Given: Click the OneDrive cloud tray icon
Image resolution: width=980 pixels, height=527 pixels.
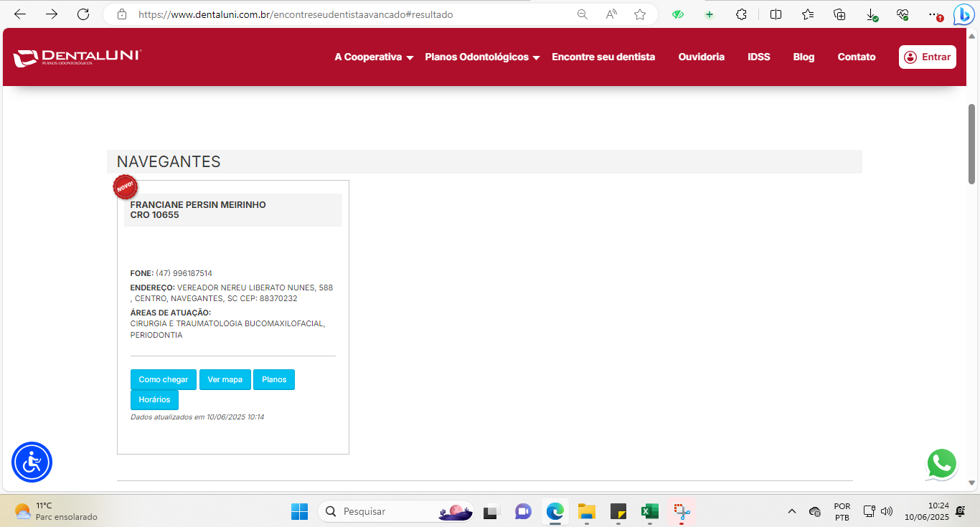Looking at the screenshot, I should tap(815, 511).
